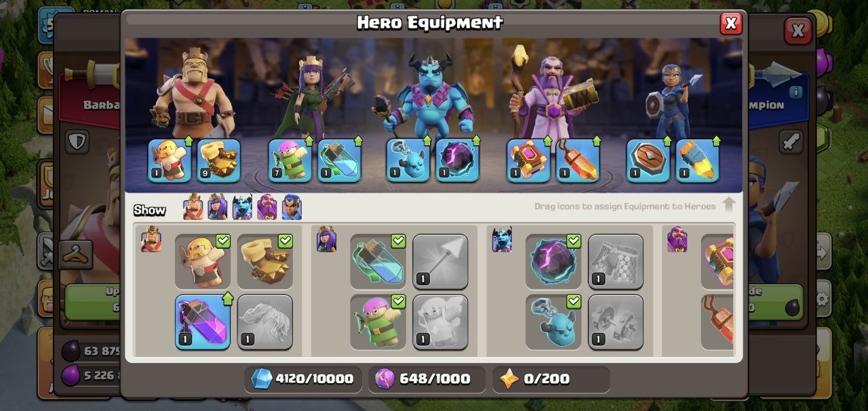Select the locked Giant Arrow equipment
Image resolution: width=868 pixels, height=411 pixels.
click(440, 262)
